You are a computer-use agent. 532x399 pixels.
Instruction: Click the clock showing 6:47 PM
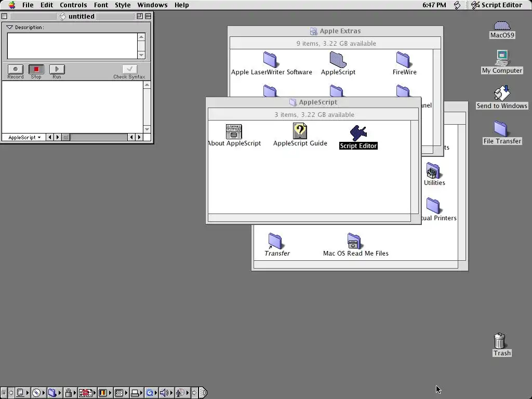click(x=434, y=5)
